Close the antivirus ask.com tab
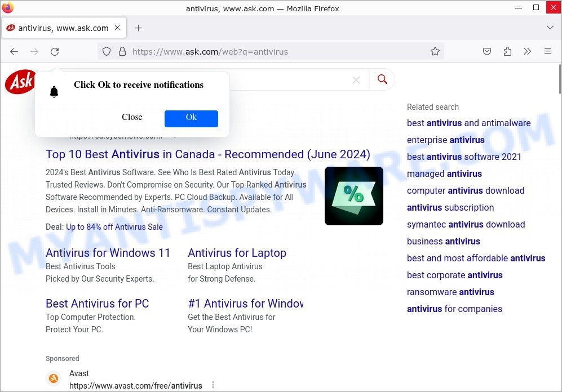This screenshot has height=392, width=562. tap(117, 28)
